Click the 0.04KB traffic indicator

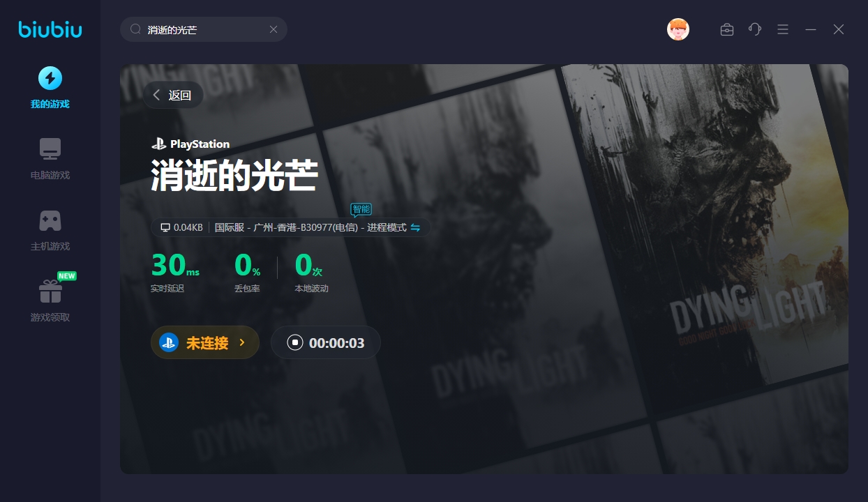click(181, 227)
